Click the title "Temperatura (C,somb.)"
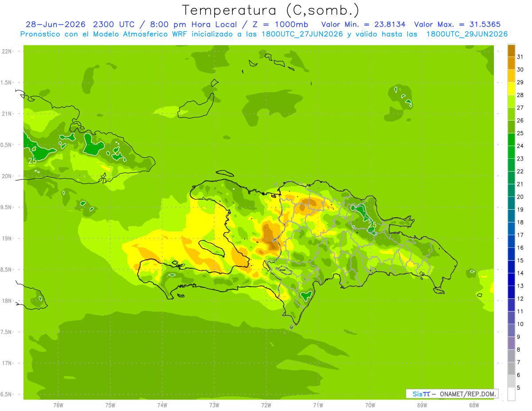The image size is (532, 411). 271,10
